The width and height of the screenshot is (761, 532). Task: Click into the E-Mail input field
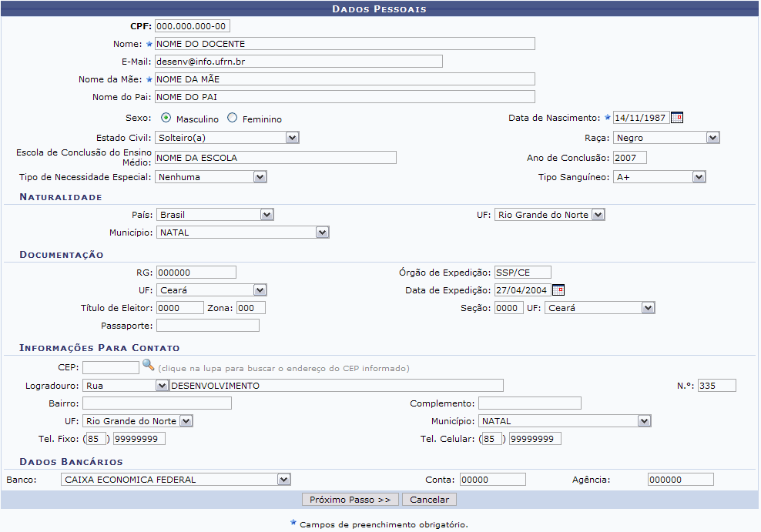(298, 62)
